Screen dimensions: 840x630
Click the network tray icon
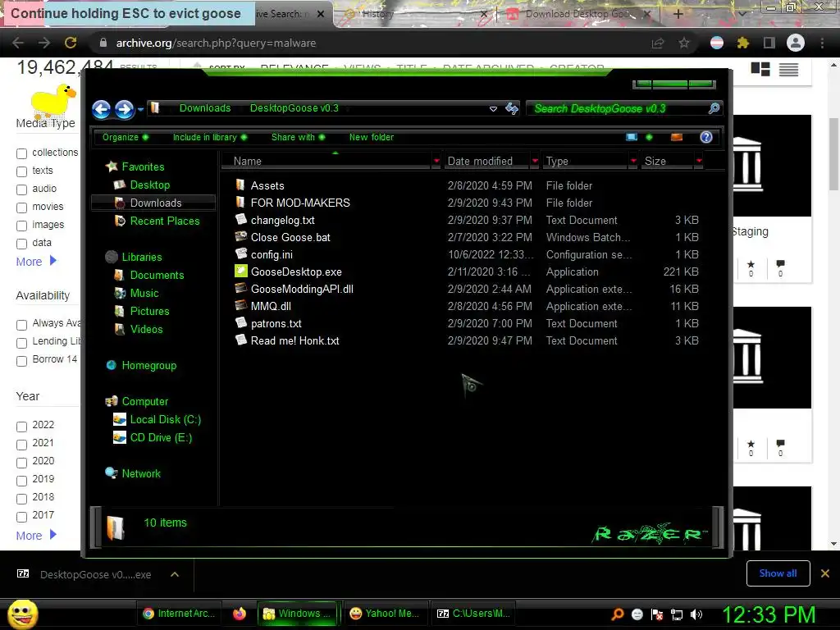pos(677,614)
